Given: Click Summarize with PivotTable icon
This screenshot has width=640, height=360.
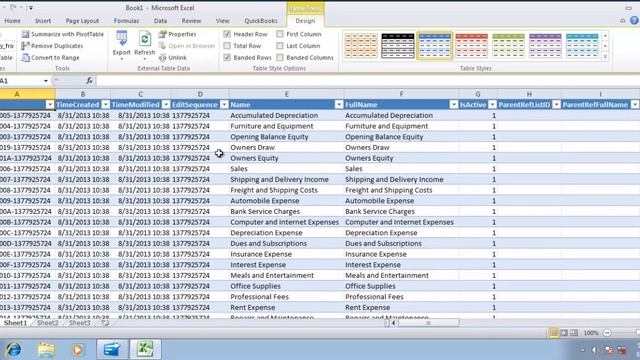Looking at the screenshot, I should 25,34.
